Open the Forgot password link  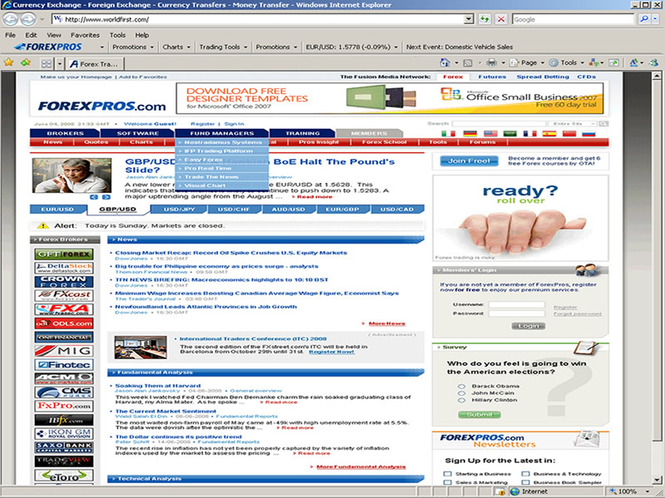(578, 314)
